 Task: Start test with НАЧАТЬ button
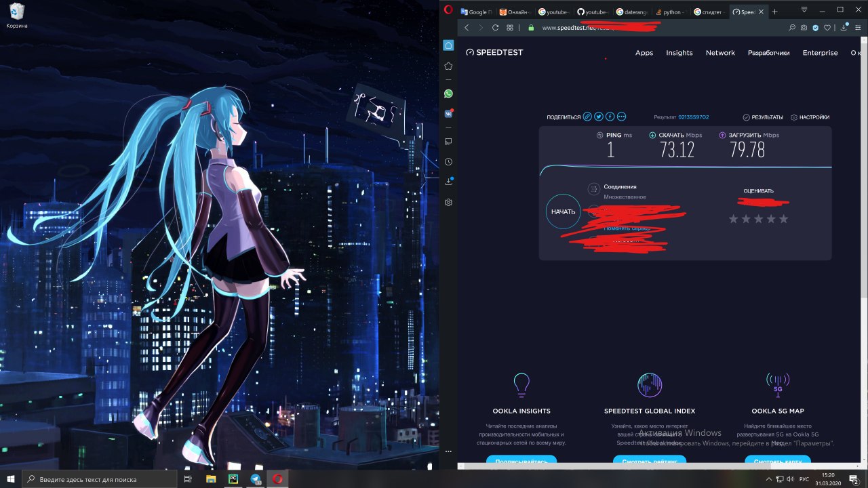click(x=563, y=211)
